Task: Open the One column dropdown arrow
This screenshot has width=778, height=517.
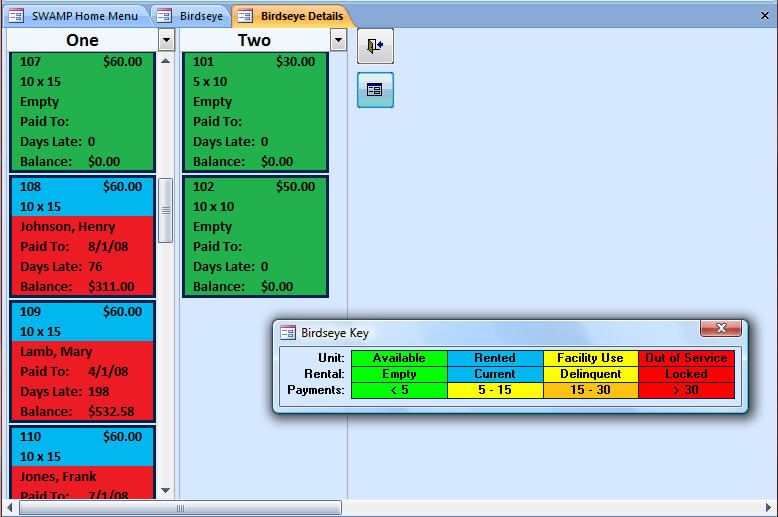Action: [166, 40]
